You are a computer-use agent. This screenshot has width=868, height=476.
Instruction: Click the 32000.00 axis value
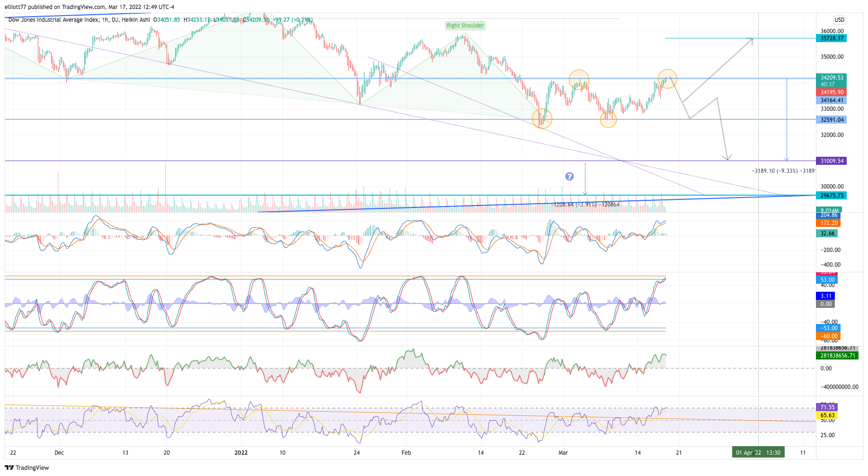(832, 135)
